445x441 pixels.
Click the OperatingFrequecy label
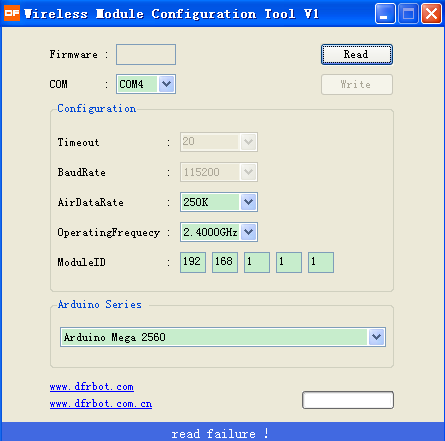pos(109,232)
